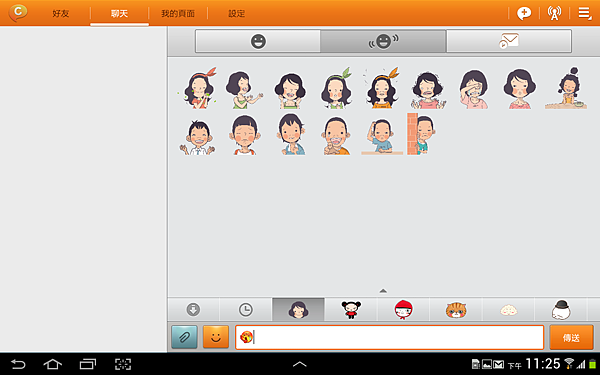Select the shocked girl with orange bow sticker
The image size is (600, 375).
click(382, 88)
